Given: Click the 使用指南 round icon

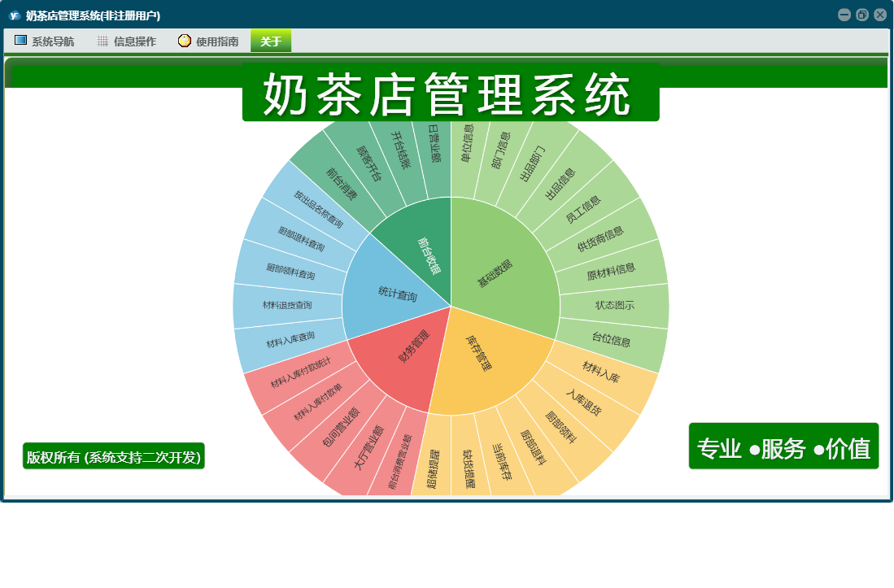Looking at the screenshot, I should tap(184, 41).
